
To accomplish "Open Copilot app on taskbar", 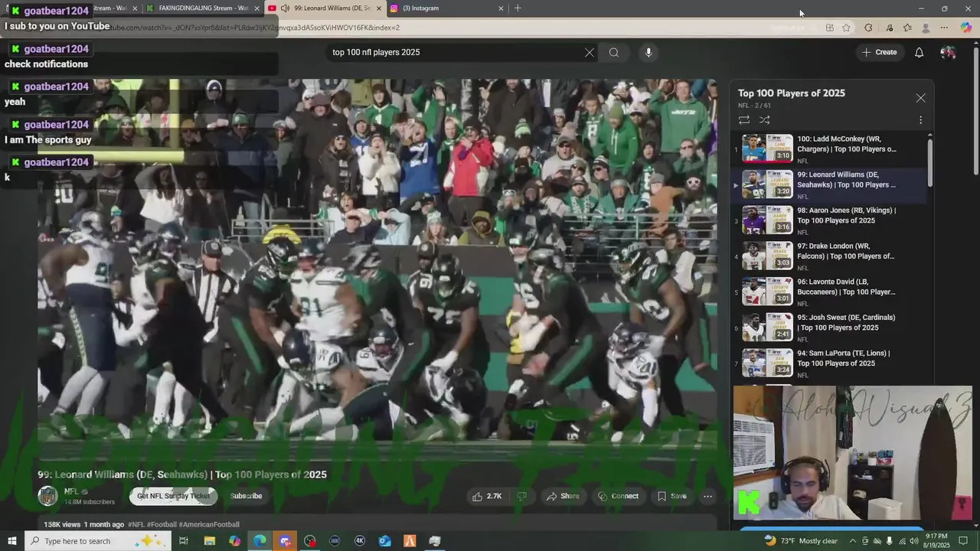I will pos(234,541).
